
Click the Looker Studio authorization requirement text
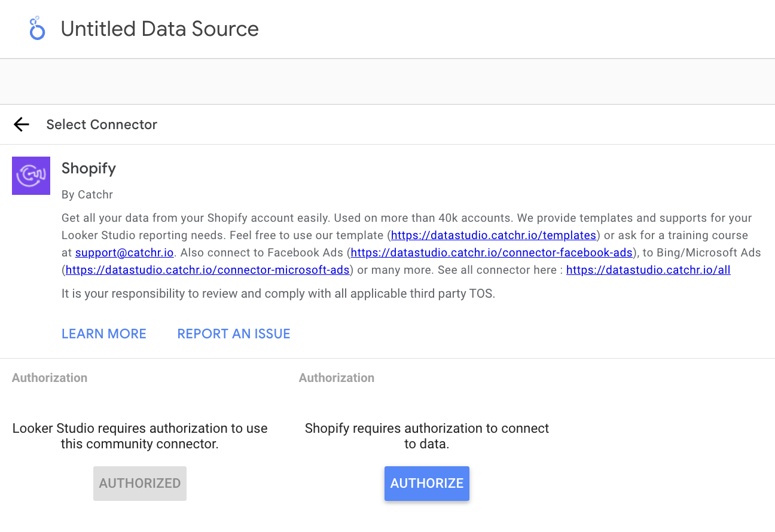pyautogui.click(x=140, y=436)
